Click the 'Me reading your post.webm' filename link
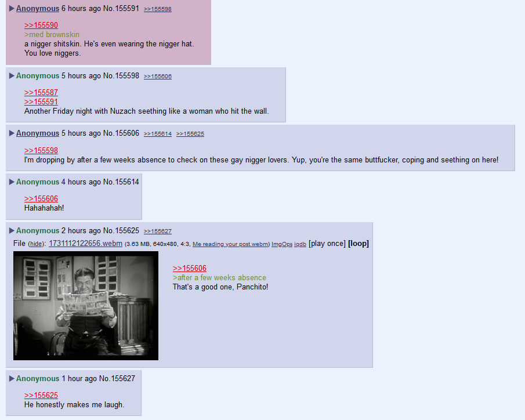This screenshot has width=525, height=420. (230, 244)
